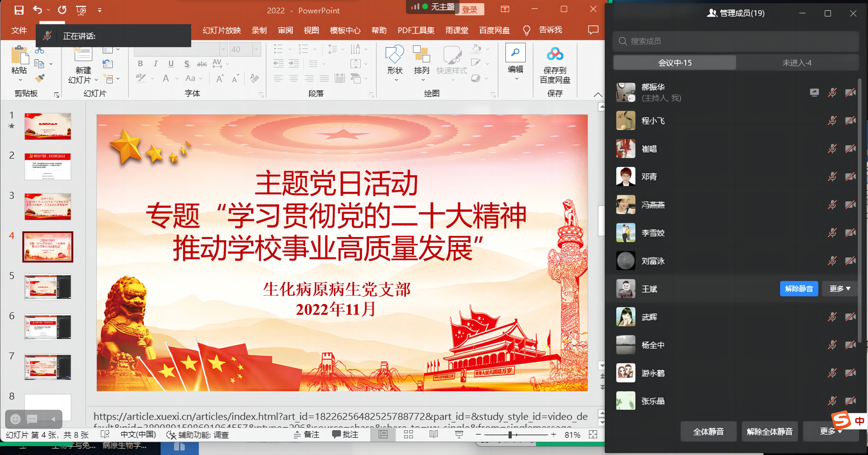Click Save to Baidu Netdisk icon
The height and width of the screenshot is (455, 868).
555,54
